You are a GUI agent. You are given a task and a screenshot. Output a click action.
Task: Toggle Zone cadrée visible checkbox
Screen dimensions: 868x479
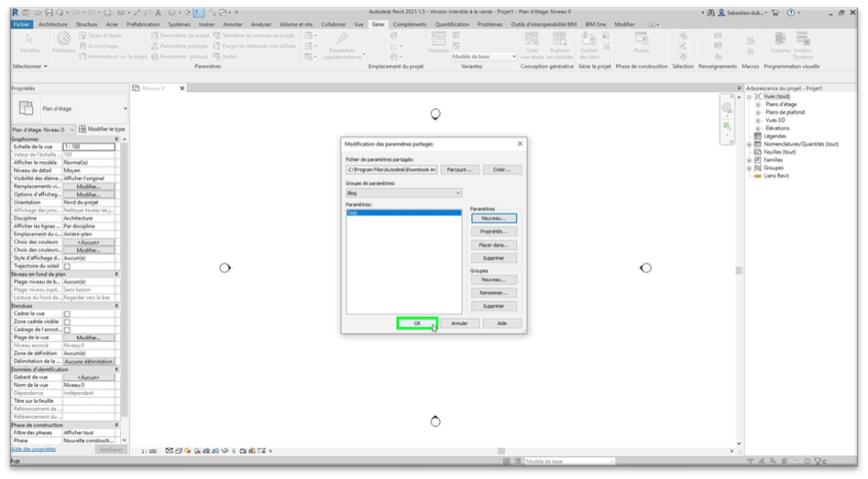tap(67, 322)
